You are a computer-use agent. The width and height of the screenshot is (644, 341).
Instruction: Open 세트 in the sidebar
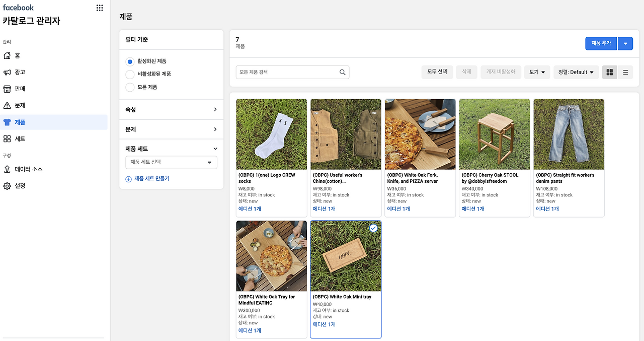20,139
